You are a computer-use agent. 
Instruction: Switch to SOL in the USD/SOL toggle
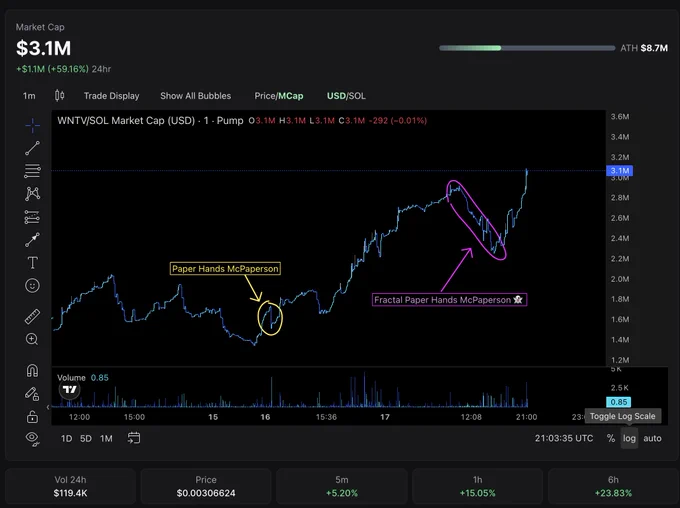(x=357, y=96)
